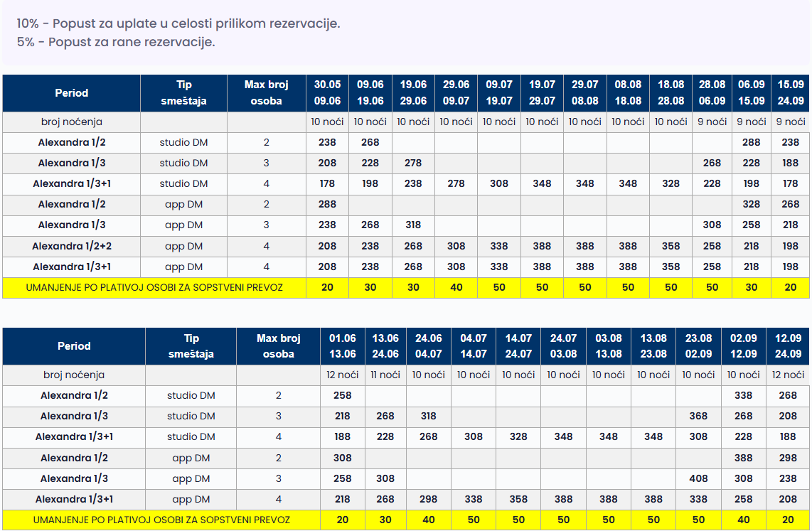This screenshot has width=812, height=531.
Task: Click the 5% early booking discount text
Action: click(116, 42)
